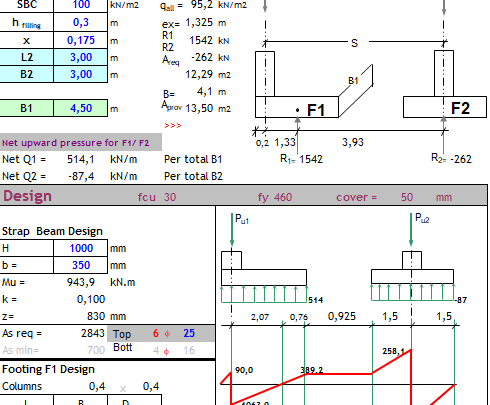Click the 'L2' label cell
This screenshot has height=405, width=490.
click(x=26, y=57)
